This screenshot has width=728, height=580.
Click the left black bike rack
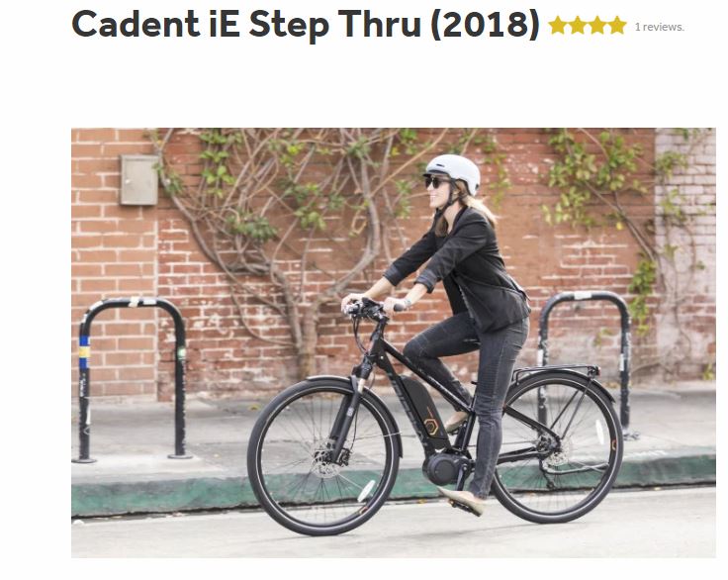point(133,379)
